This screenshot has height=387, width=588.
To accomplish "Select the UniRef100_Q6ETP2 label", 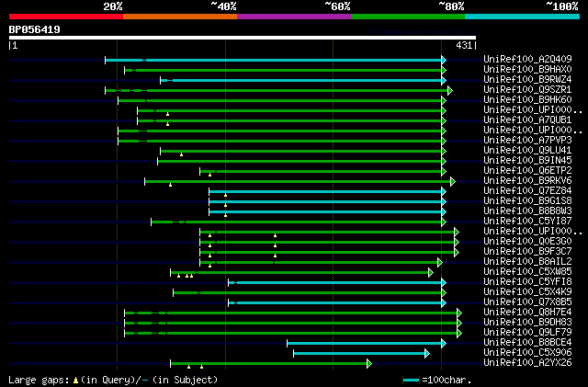I will 527,170.
